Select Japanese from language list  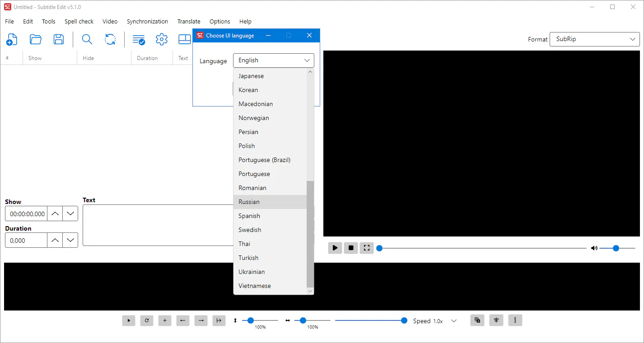[270, 76]
